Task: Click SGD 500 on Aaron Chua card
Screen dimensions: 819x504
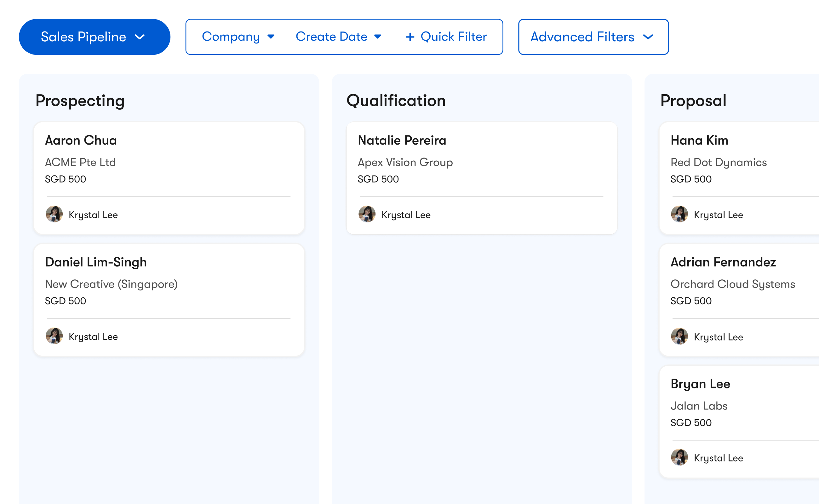Action: [65, 179]
